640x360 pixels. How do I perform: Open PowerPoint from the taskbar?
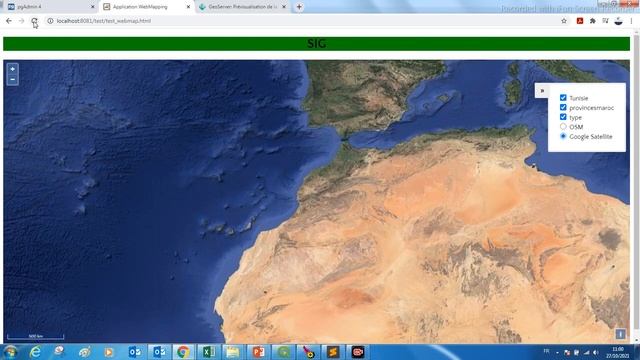point(258,352)
